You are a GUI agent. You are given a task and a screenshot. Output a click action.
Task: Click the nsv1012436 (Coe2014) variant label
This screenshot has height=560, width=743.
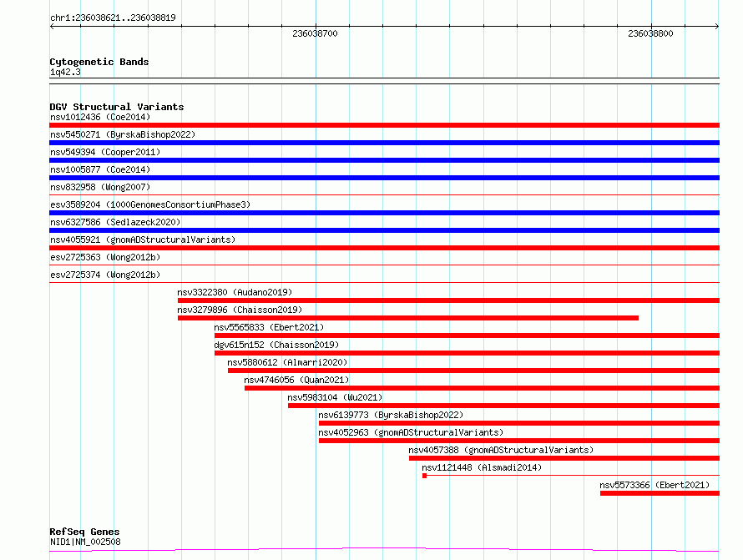100,117
